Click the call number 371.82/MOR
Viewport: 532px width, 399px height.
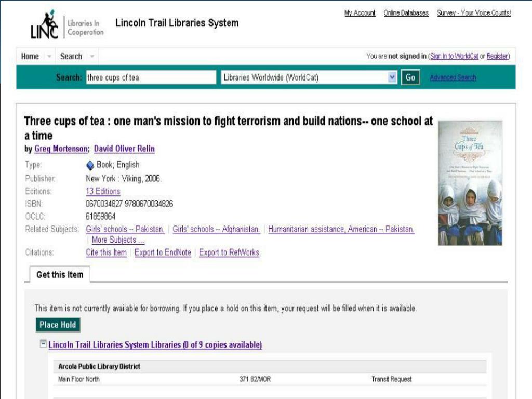(255, 379)
